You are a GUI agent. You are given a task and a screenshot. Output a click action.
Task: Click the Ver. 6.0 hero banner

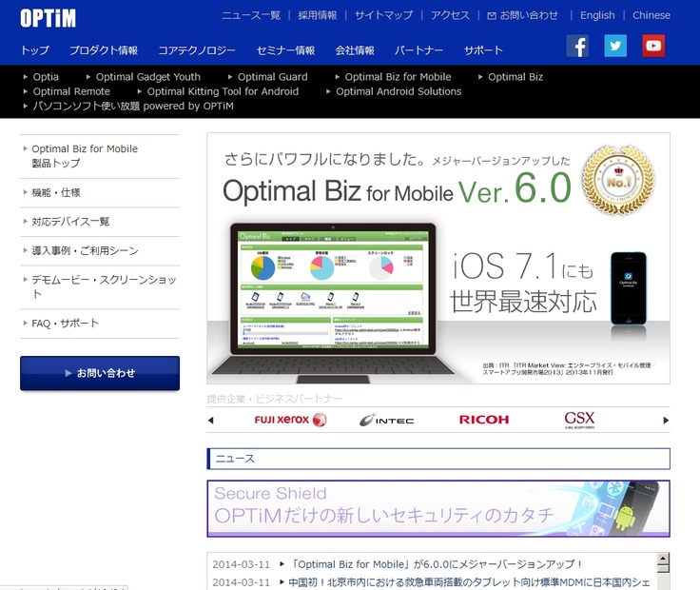coord(438,258)
